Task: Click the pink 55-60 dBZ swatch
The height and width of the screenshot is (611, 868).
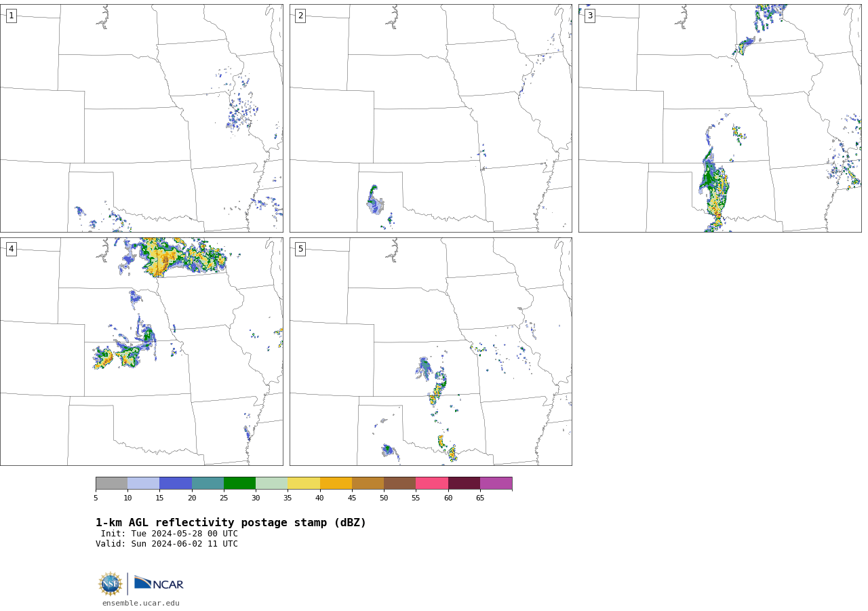Action: point(432,483)
